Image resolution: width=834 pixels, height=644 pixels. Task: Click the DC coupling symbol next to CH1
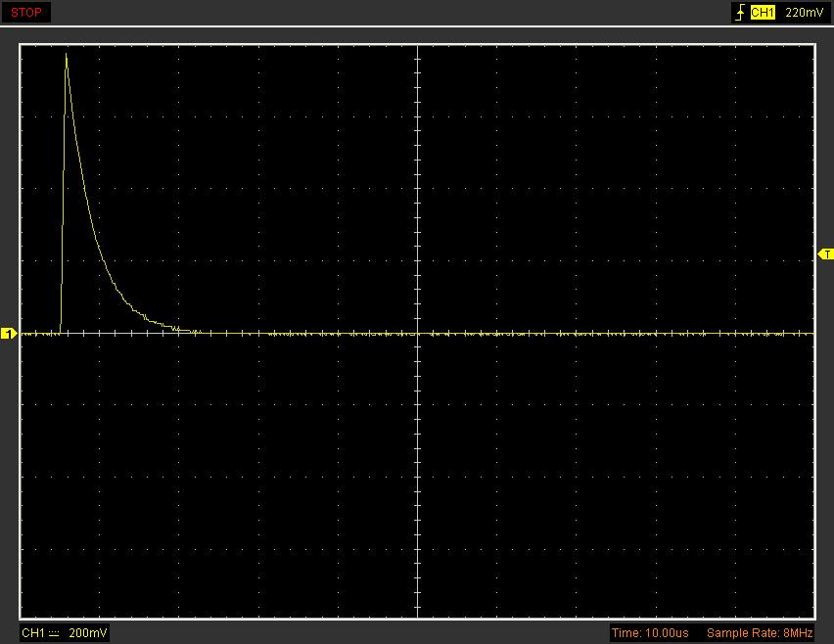[54, 633]
